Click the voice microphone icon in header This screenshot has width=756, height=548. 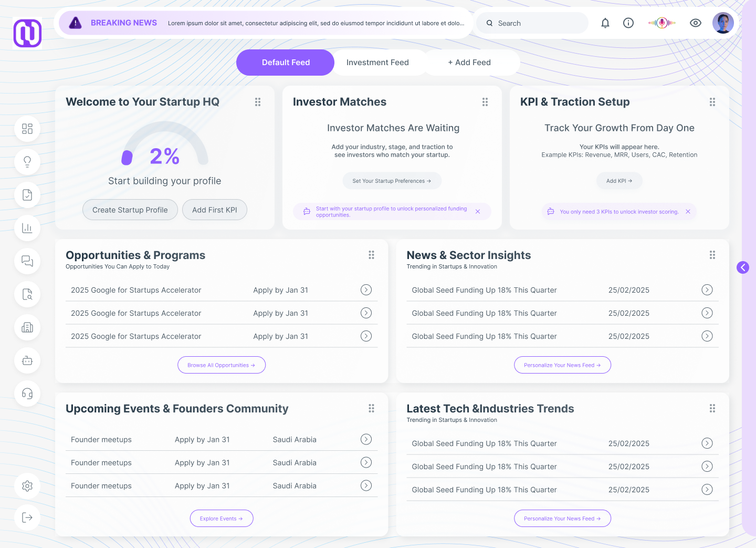[662, 23]
